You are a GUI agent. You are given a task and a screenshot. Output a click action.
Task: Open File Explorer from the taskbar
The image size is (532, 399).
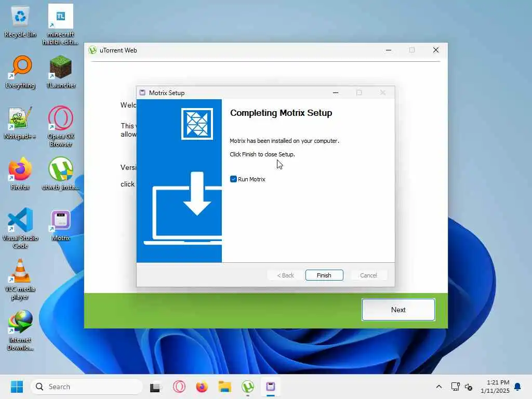click(x=224, y=387)
